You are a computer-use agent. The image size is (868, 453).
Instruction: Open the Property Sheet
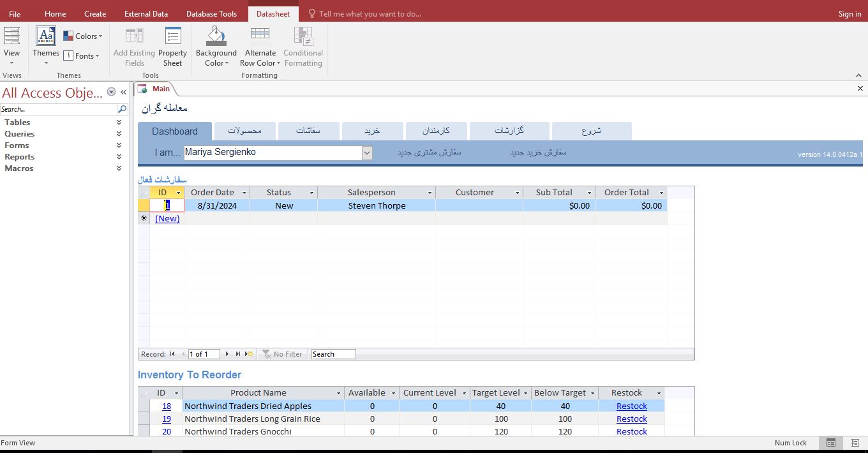(x=172, y=46)
